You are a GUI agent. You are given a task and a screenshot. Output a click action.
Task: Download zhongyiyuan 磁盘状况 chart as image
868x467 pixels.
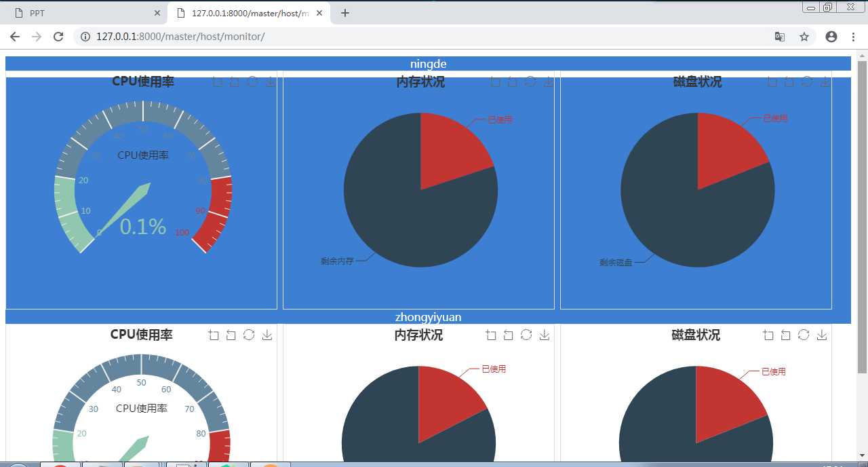point(822,335)
